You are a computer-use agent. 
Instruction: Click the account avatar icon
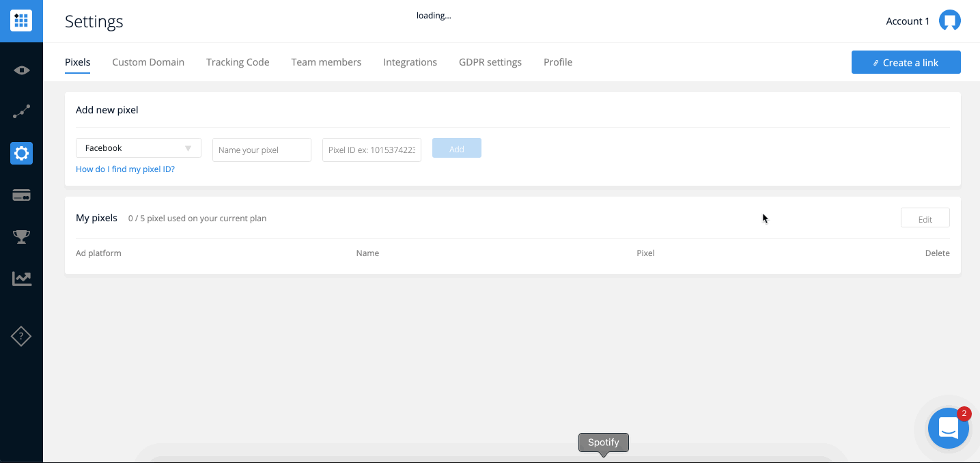tap(949, 20)
